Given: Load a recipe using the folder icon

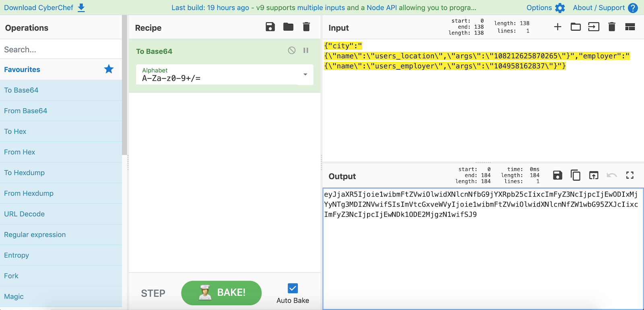Looking at the screenshot, I should 288,27.
